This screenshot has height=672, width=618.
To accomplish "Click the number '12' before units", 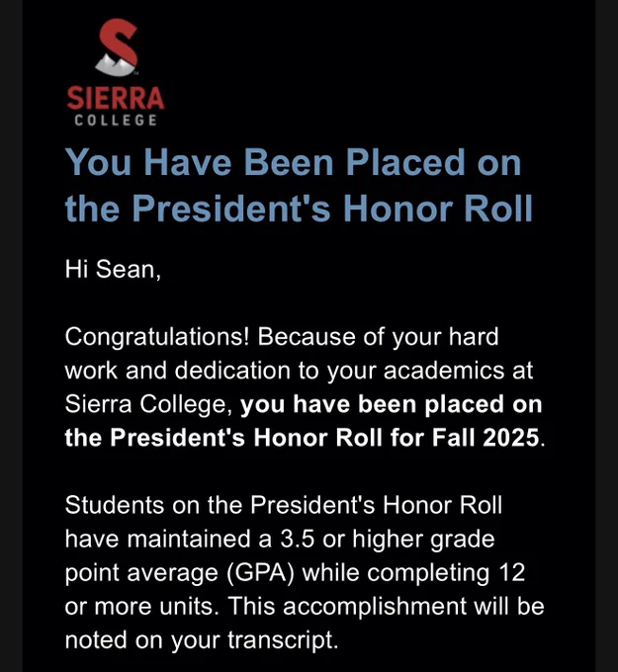I will point(512,572).
